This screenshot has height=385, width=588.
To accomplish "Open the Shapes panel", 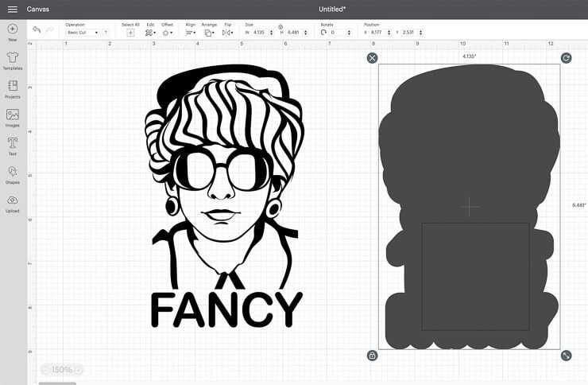I will [x=12, y=172].
